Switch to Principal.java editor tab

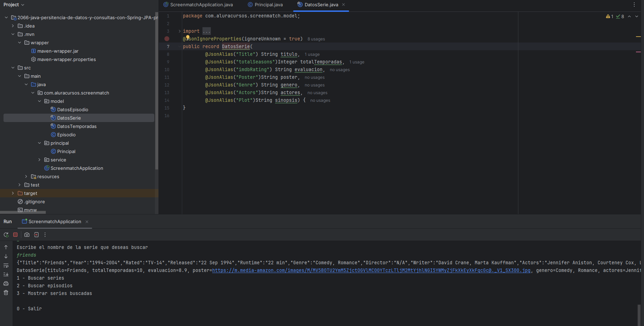[x=265, y=5]
